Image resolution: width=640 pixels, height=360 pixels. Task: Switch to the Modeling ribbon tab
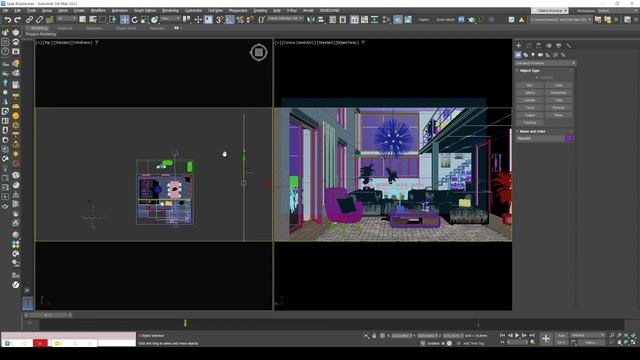[39, 28]
